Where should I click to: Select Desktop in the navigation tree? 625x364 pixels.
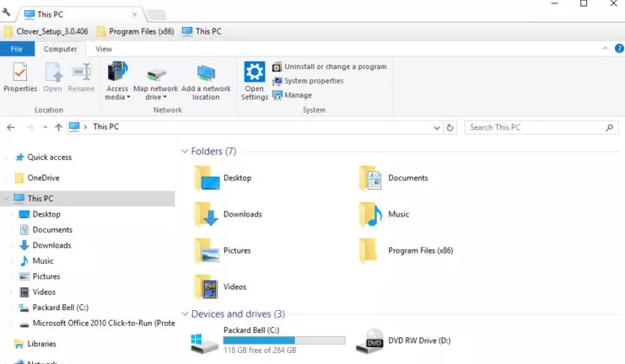coord(40,214)
